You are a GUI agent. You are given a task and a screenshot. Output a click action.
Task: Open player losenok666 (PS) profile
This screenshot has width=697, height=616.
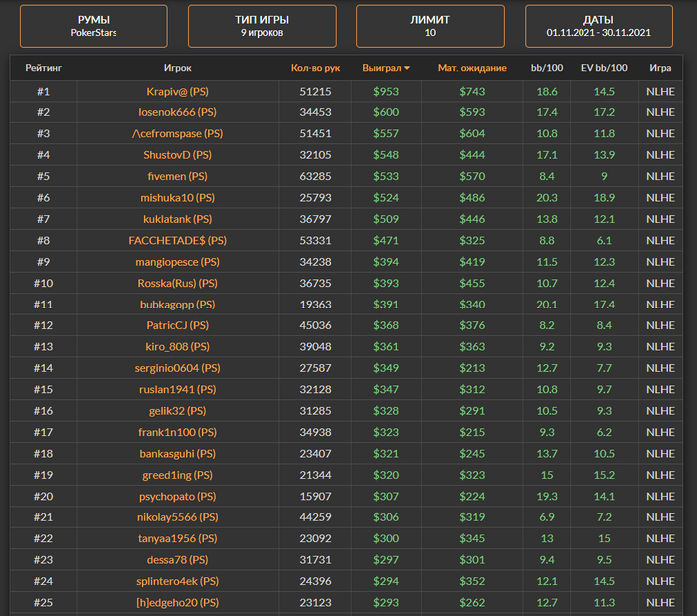(x=177, y=112)
